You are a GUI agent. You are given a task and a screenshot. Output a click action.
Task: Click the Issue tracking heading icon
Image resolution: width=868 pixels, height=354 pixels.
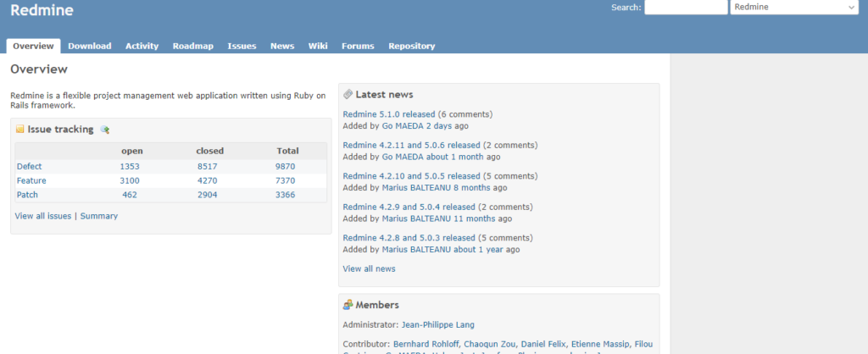(x=20, y=130)
